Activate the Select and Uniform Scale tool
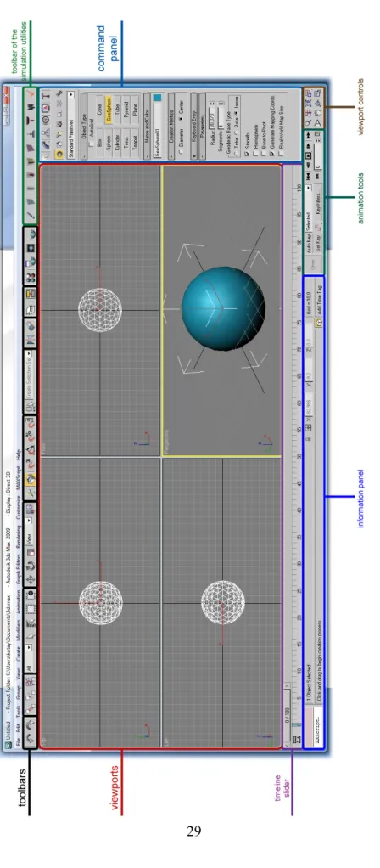380x868 pixels. coord(31,552)
